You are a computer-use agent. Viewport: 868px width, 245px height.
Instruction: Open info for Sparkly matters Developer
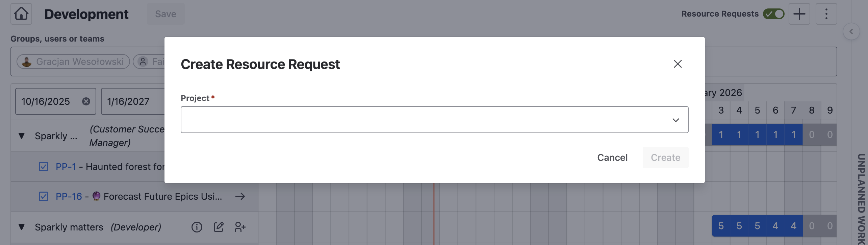[197, 227]
